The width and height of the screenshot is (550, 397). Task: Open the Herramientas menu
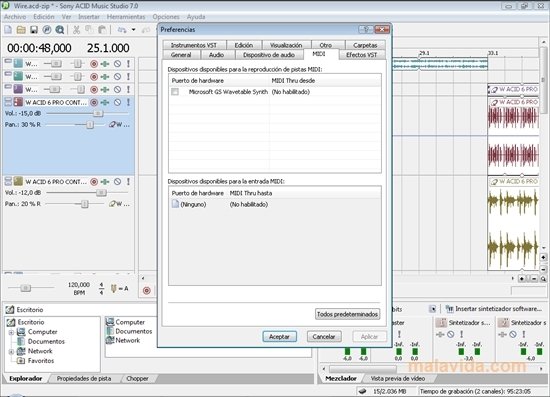point(126,17)
